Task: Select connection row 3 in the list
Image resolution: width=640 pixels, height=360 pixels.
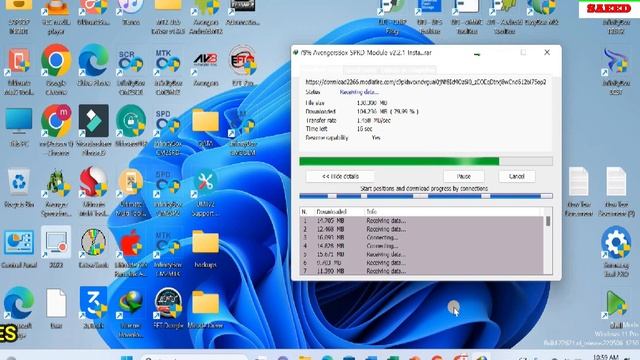Action: tap(422, 237)
